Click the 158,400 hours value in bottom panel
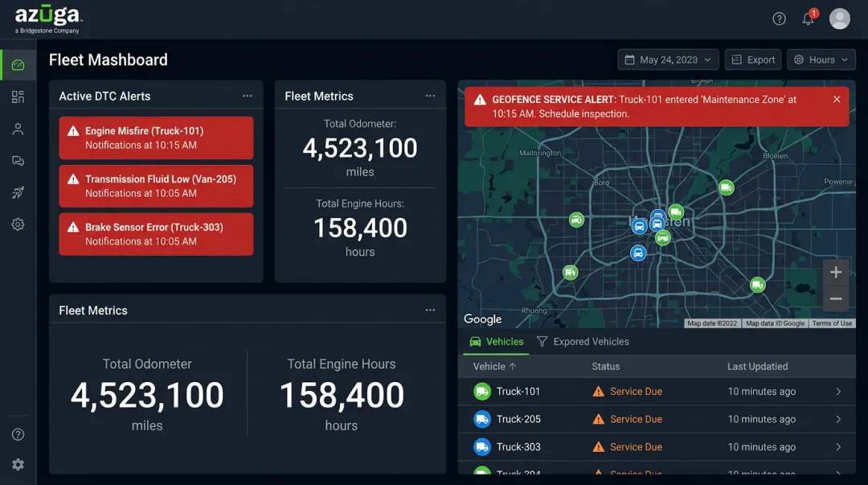Viewport: 868px width, 485px height. pos(342,396)
